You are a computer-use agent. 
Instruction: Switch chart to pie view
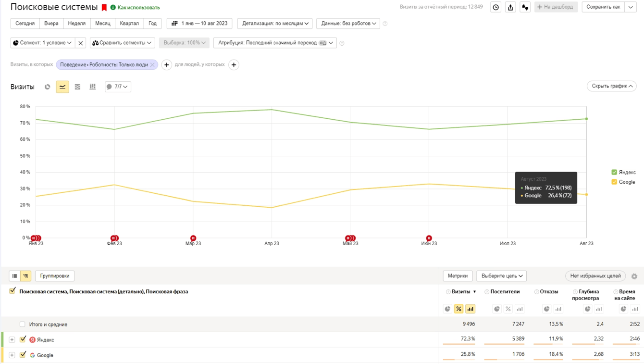tap(48, 87)
